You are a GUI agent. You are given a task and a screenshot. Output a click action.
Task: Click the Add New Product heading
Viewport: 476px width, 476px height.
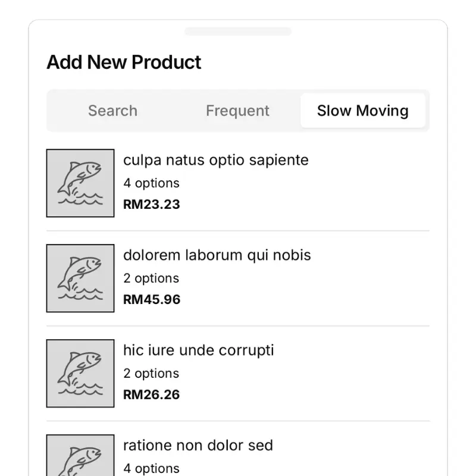click(x=124, y=62)
